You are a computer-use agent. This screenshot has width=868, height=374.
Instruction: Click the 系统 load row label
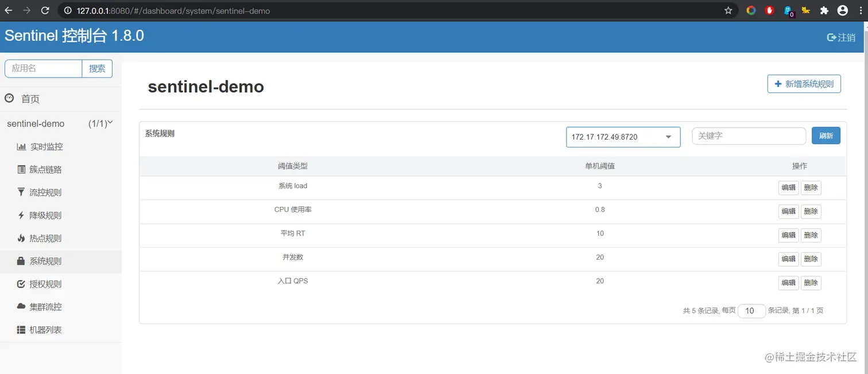(293, 186)
